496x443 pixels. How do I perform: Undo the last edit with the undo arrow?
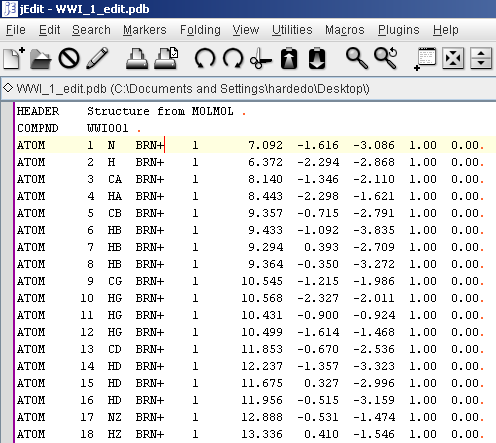204,58
